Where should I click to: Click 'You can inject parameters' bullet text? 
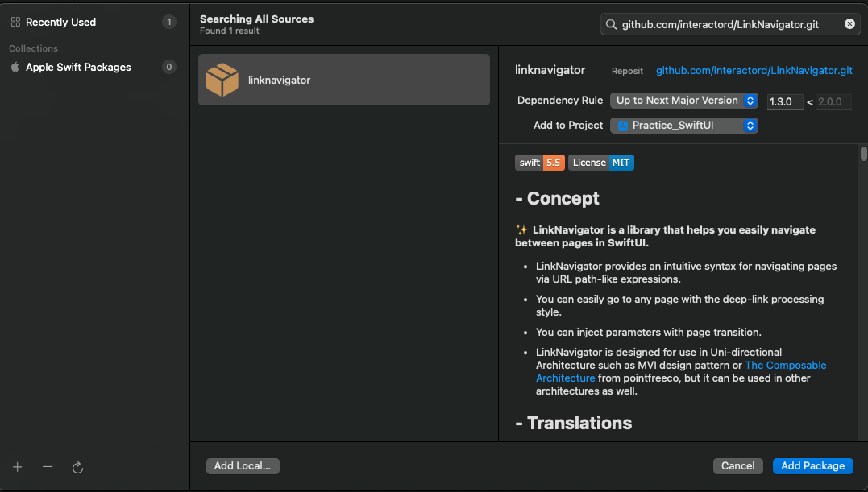648,333
